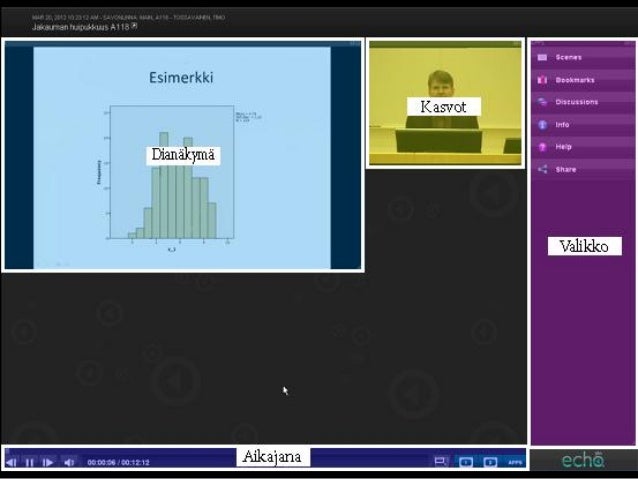The width and height of the screenshot is (638, 479).
Task: Click the title Jakauman huipukkuus A118
Action: (81, 27)
